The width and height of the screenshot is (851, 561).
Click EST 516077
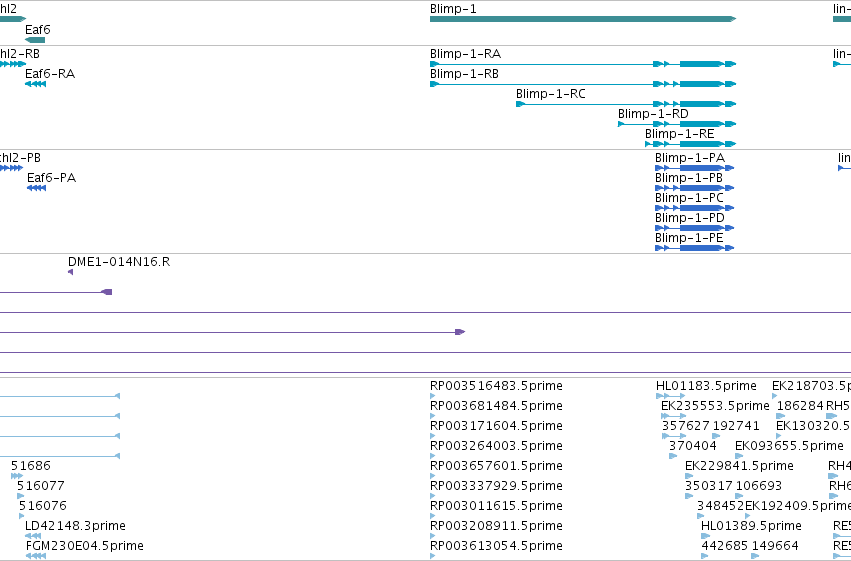click(x=41, y=486)
